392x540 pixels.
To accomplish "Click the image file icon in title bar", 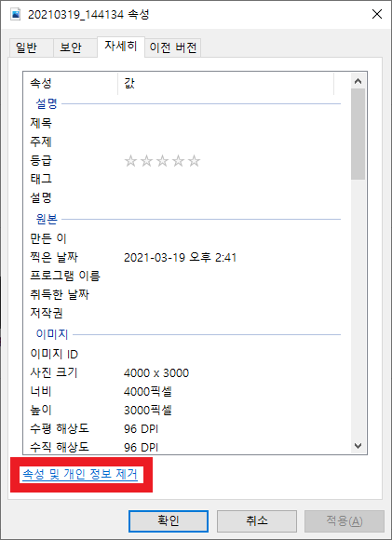I will 15,15.
